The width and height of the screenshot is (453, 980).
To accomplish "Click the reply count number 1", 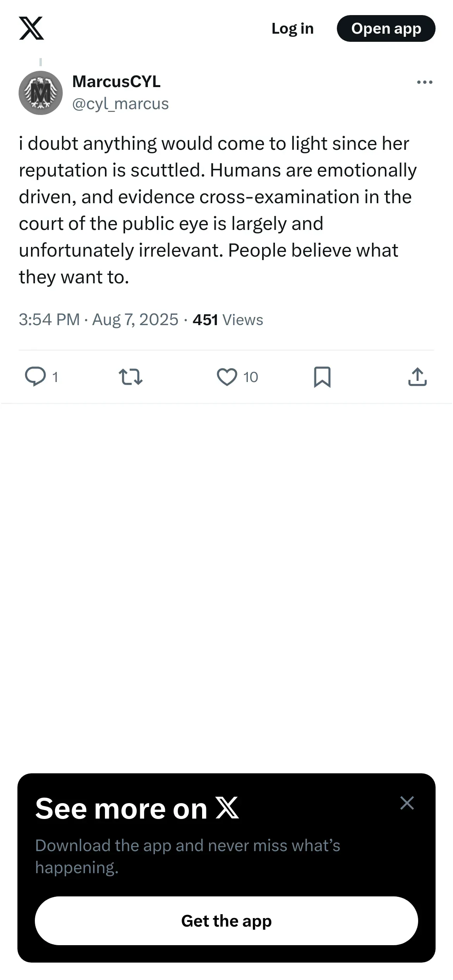I will point(55,377).
